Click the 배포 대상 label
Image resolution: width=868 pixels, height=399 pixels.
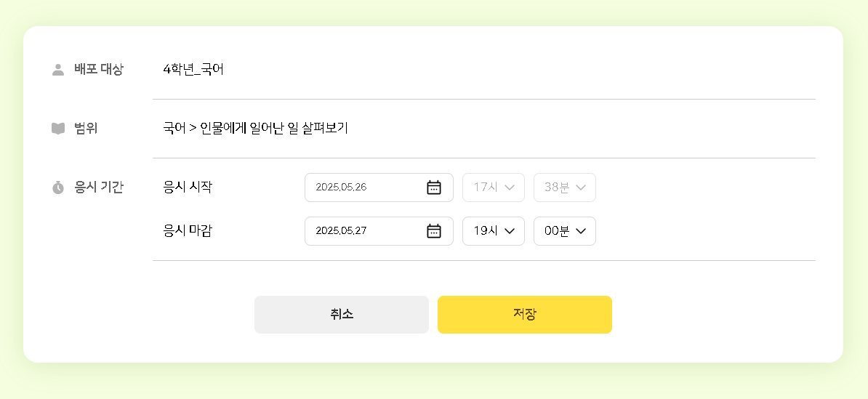[x=99, y=70]
